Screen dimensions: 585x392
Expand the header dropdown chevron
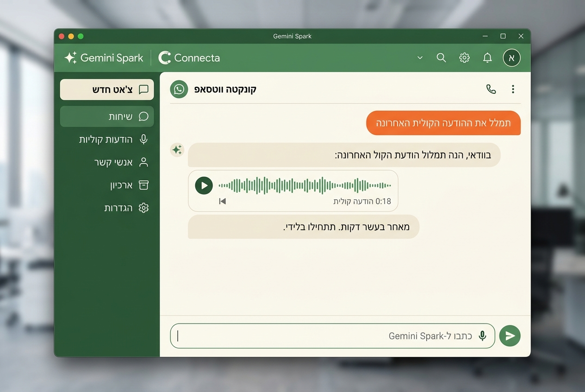[420, 58]
